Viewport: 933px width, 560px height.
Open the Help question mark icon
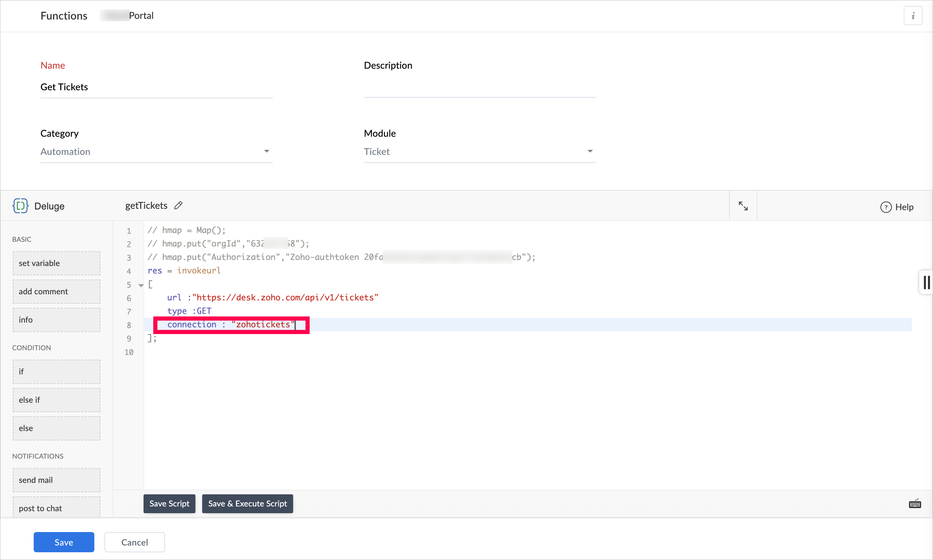(885, 207)
